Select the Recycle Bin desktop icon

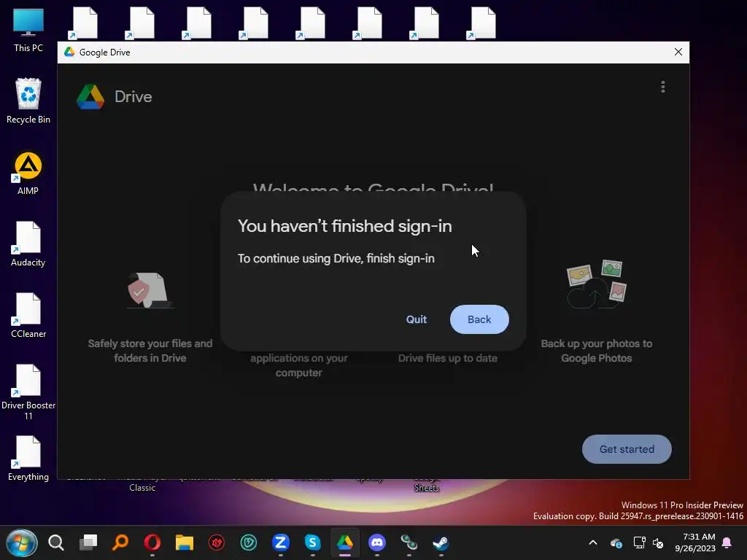pos(28,101)
